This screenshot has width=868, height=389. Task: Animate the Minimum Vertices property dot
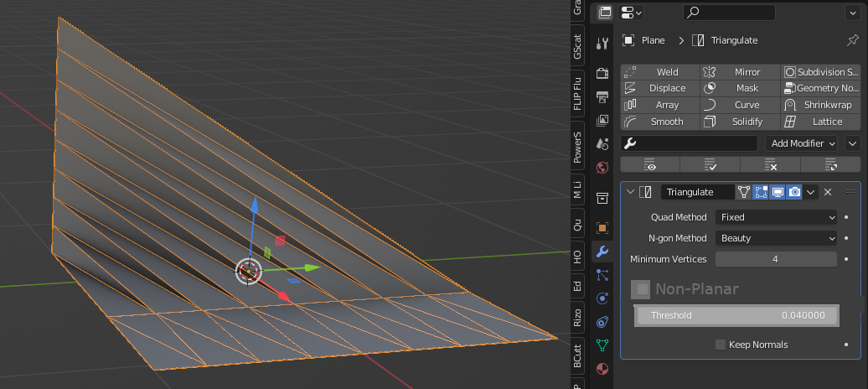pos(846,259)
